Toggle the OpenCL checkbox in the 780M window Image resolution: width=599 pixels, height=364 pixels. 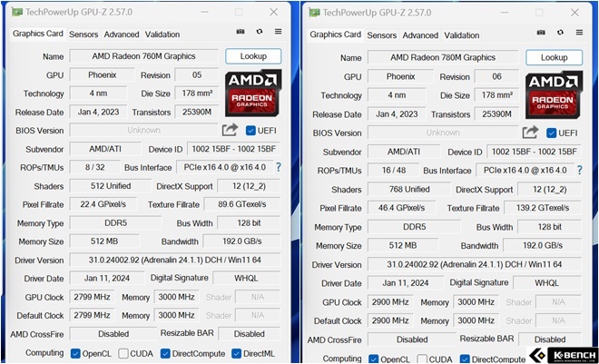click(372, 359)
